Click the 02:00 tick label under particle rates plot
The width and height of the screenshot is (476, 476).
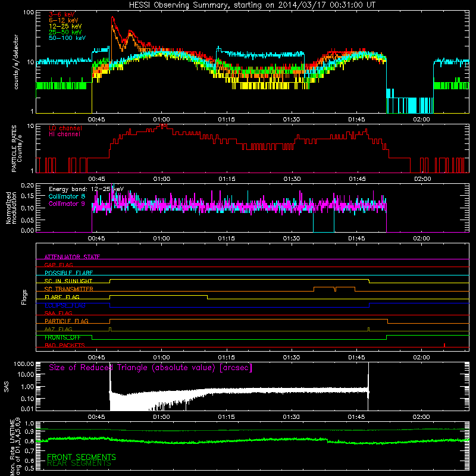point(422,179)
